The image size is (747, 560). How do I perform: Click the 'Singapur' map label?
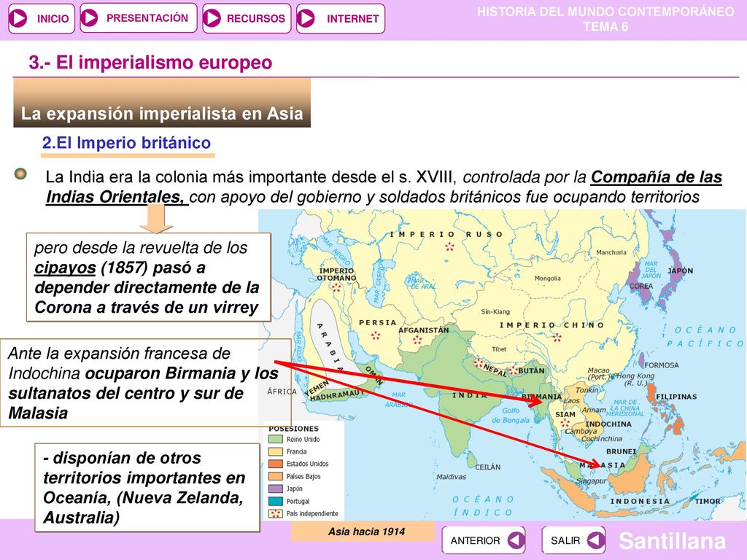point(591,481)
